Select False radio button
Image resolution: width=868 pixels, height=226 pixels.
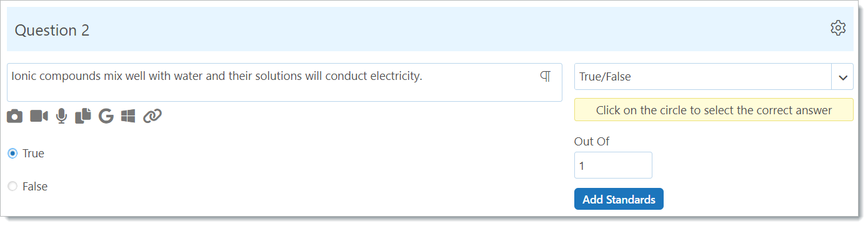[x=12, y=187]
